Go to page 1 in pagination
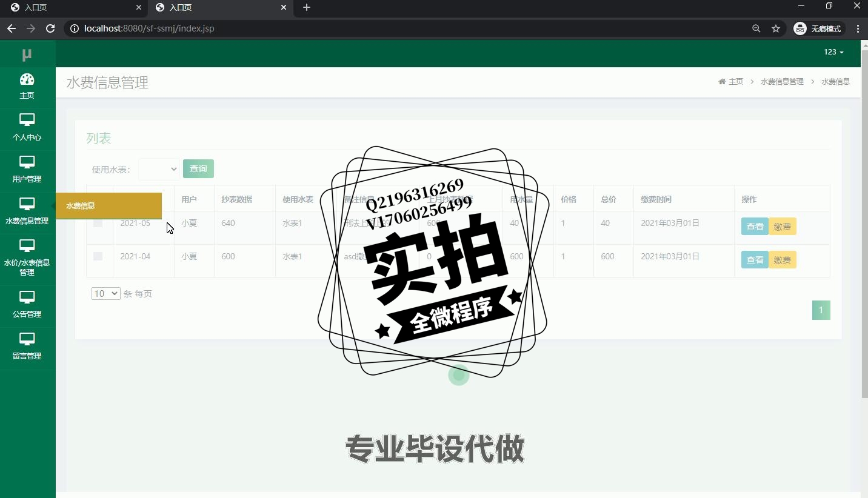The width and height of the screenshot is (868, 498). (821, 310)
